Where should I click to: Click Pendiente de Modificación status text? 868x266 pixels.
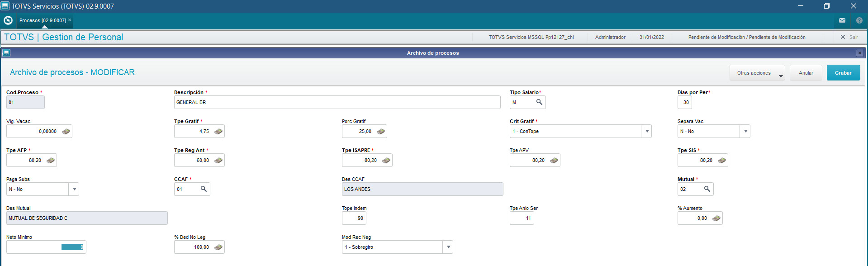(x=747, y=37)
